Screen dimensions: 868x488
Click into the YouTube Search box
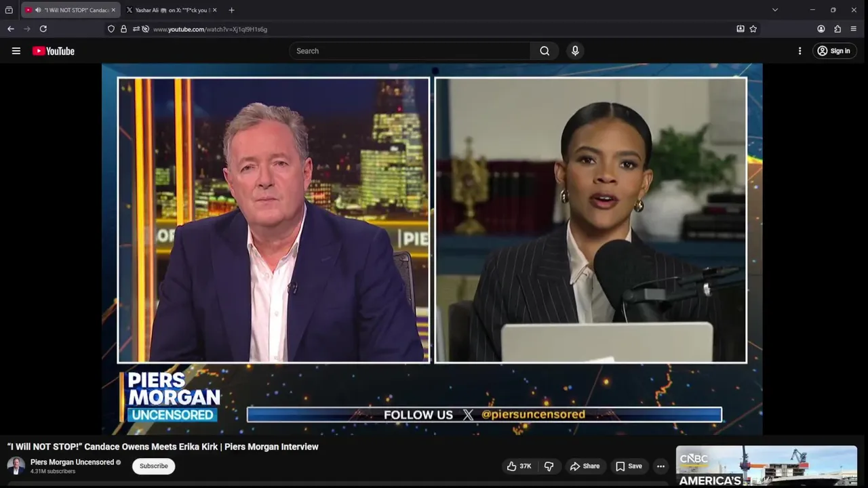point(410,51)
